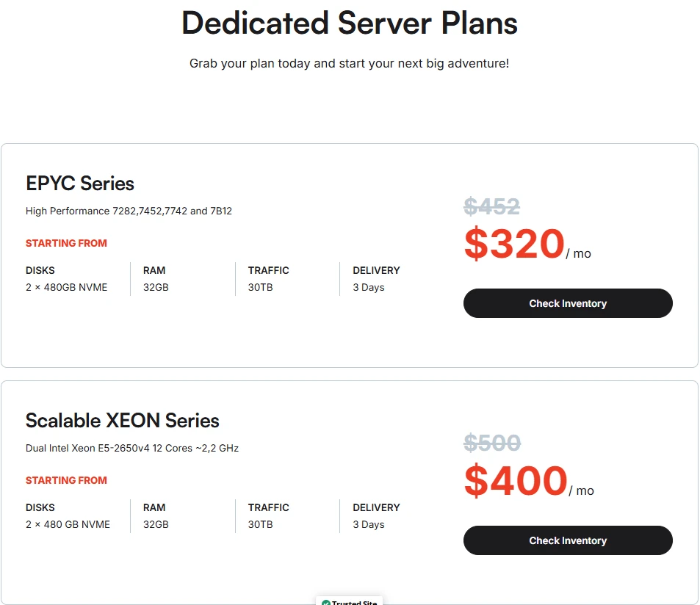Select the EPYC Series heading

pyautogui.click(x=80, y=184)
